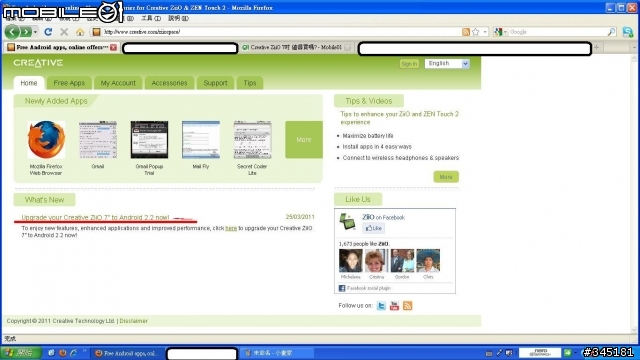The image size is (640, 360).
Task: Open the Disclaimer link in footer
Action: pos(133,321)
